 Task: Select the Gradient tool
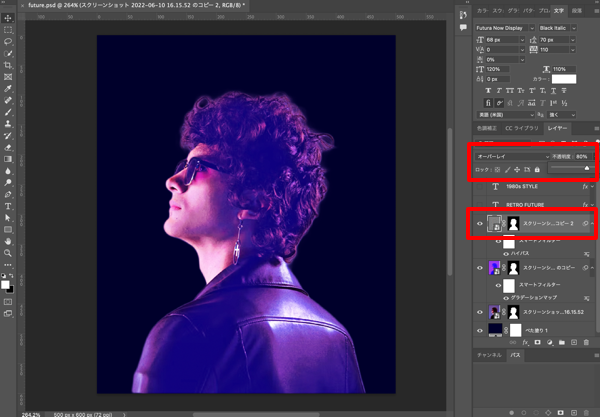coord(8,159)
